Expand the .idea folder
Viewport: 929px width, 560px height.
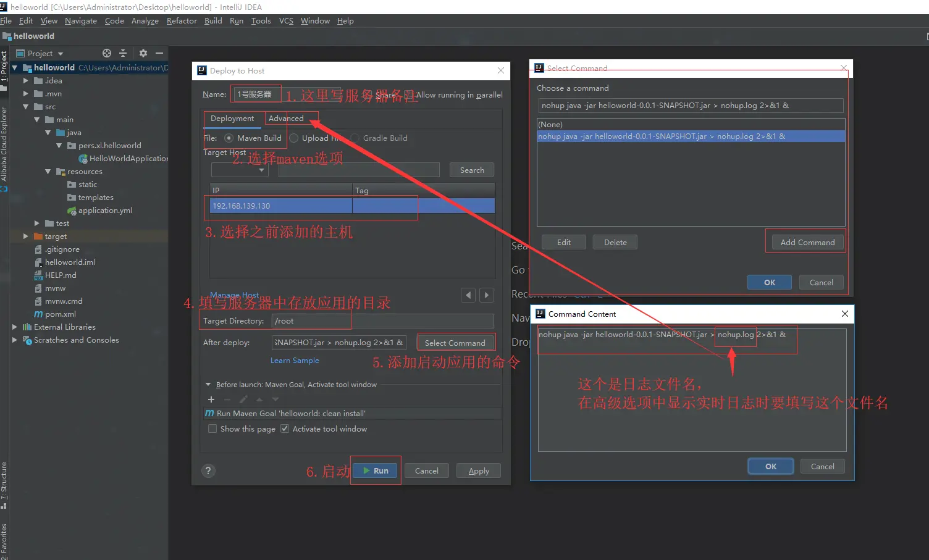[26, 81]
